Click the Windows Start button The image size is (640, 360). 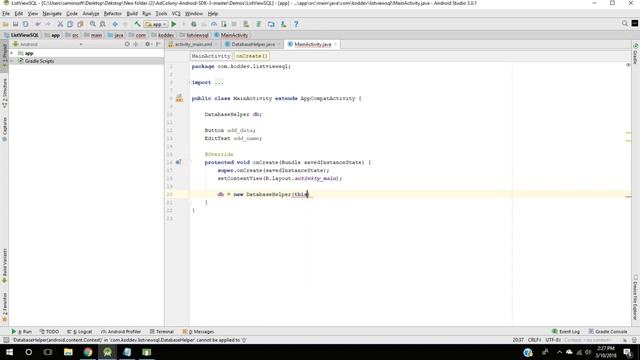[x=9, y=352]
